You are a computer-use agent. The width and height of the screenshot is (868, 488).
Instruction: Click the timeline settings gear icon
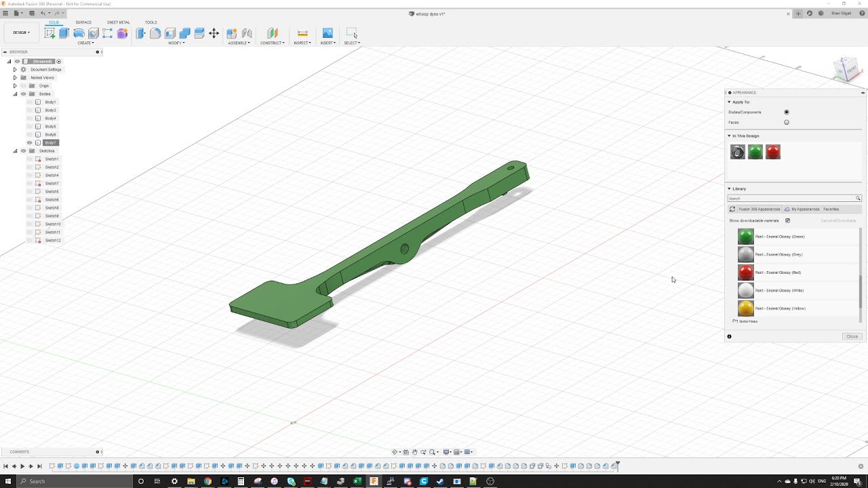click(861, 466)
